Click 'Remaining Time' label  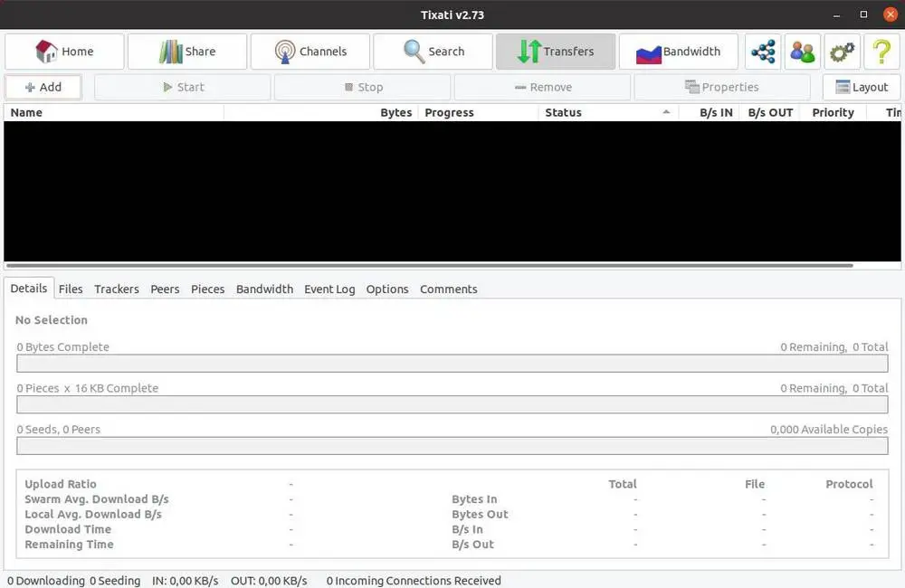click(x=70, y=545)
